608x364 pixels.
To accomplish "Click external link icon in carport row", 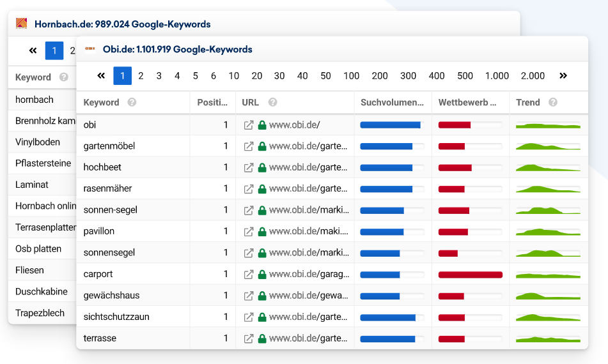I will (249, 274).
